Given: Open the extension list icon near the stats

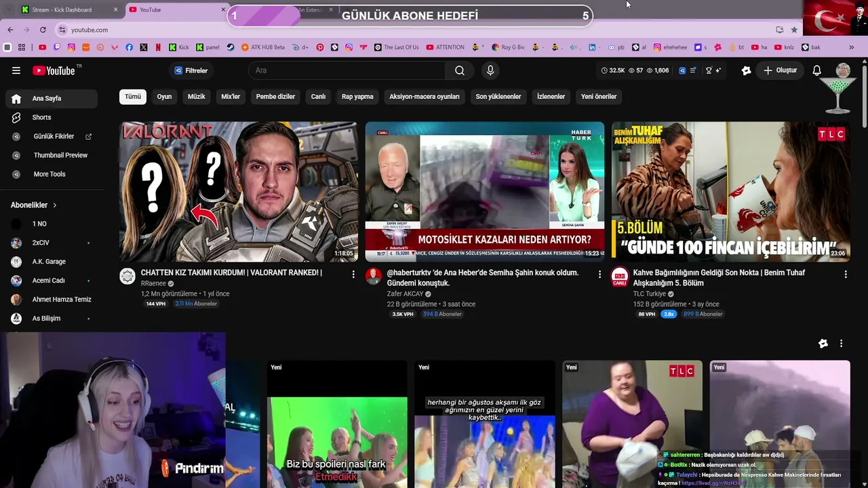Looking at the screenshot, I should click(x=692, y=70).
